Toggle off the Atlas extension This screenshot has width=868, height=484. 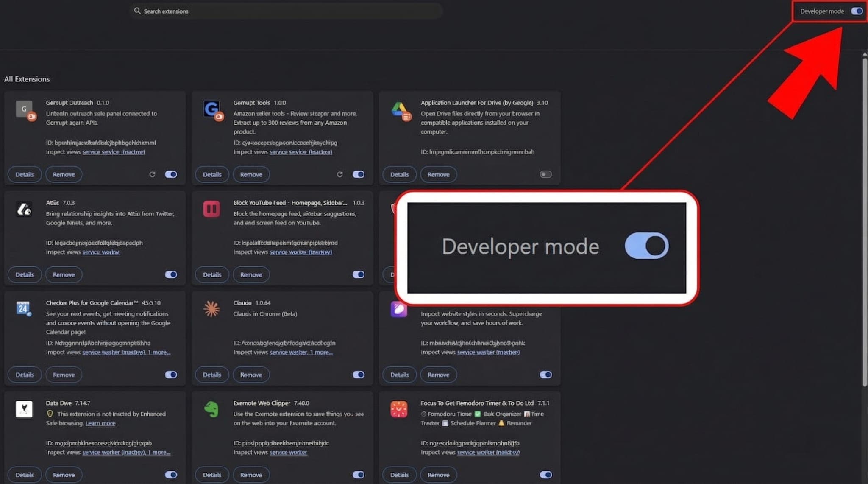171,274
